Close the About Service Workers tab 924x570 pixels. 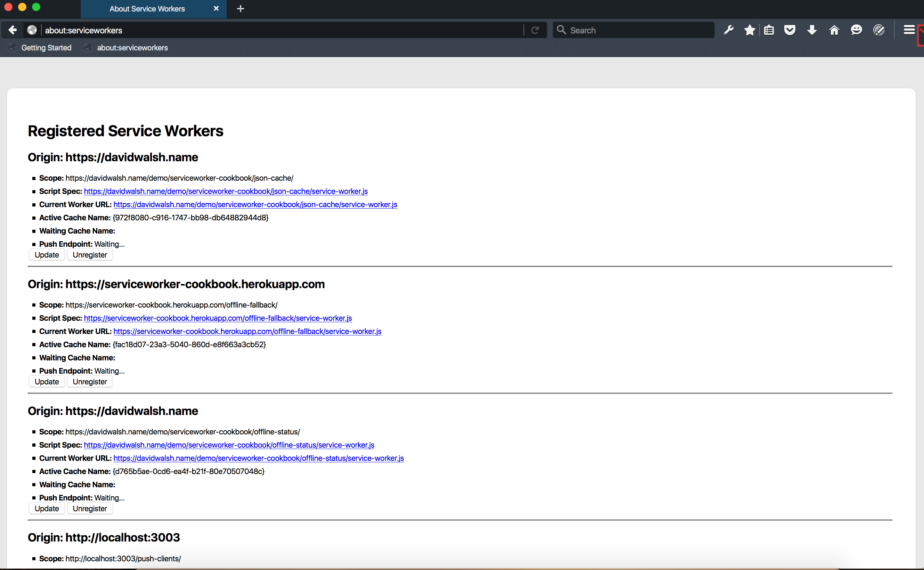(216, 8)
